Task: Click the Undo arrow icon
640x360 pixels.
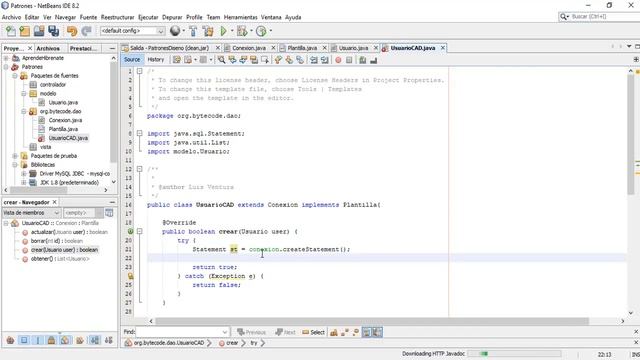Action: click(x=72, y=31)
